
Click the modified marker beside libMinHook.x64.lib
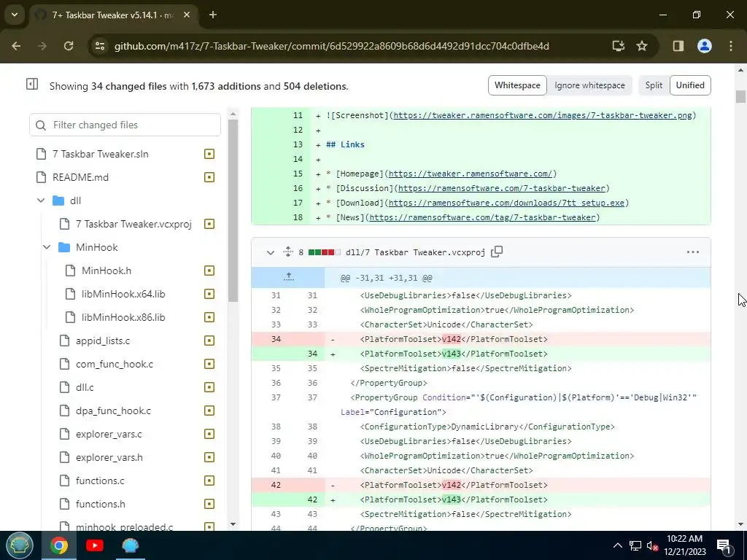click(x=209, y=294)
